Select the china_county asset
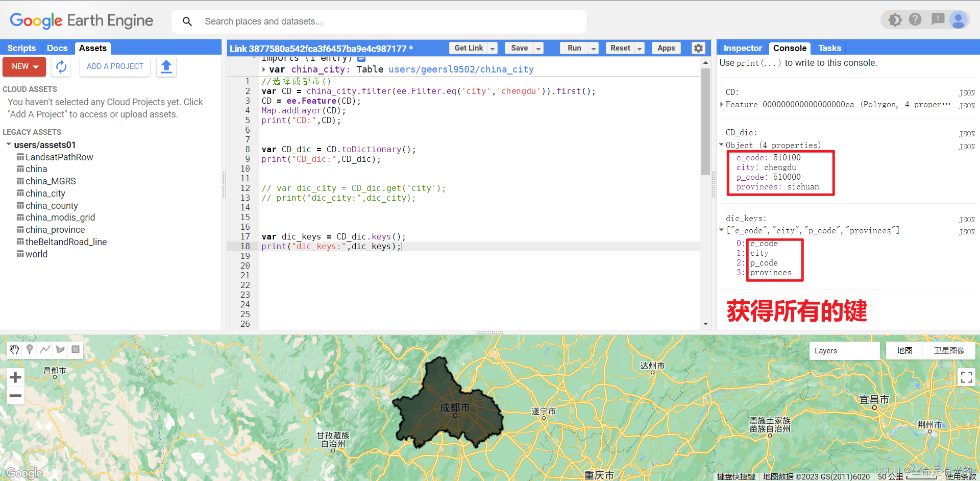The image size is (980, 481). tap(52, 205)
